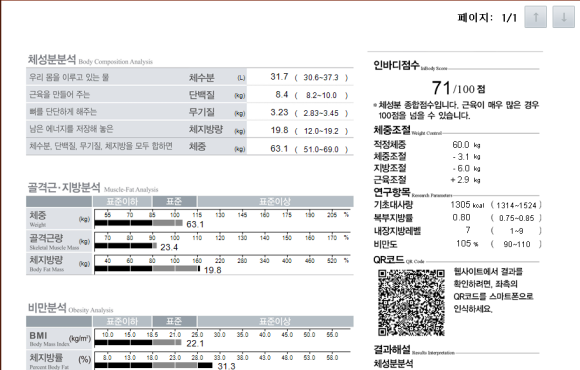This screenshot has width=580, height=370.
Task: Go to the next page with down arrow
Action: (563, 17)
